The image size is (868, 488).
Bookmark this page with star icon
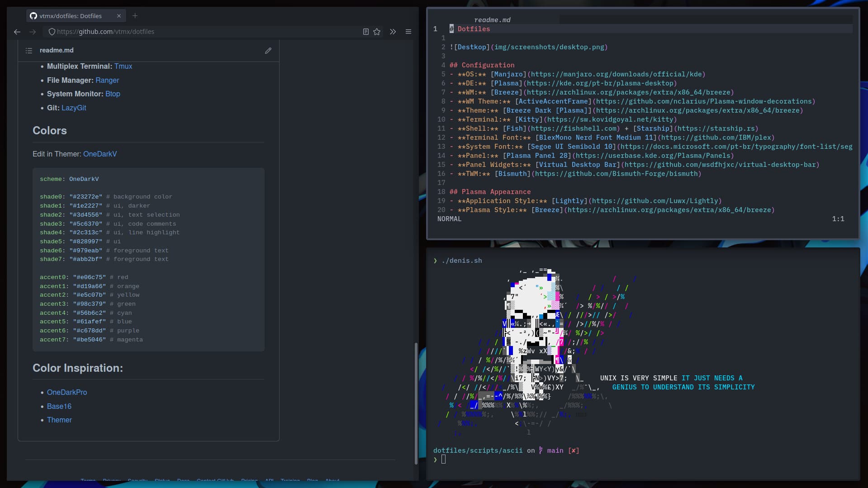[x=377, y=32]
